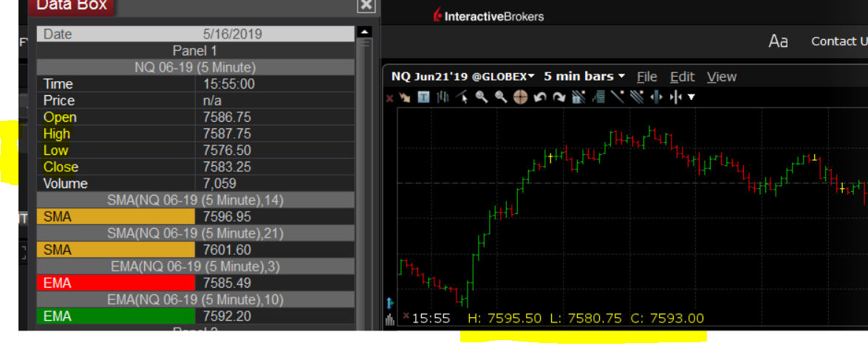Click the green stacked bars icon
The image size is (868, 346).
[x=598, y=97]
